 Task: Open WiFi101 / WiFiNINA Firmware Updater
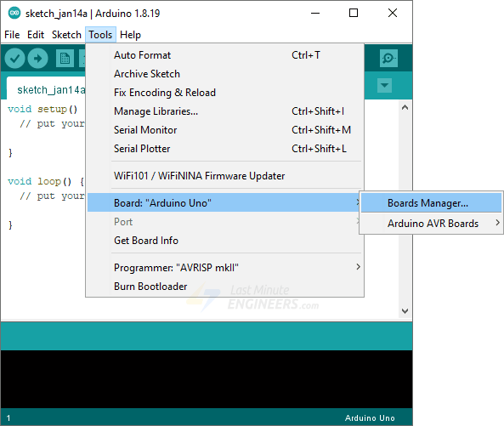(x=225, y=176)
